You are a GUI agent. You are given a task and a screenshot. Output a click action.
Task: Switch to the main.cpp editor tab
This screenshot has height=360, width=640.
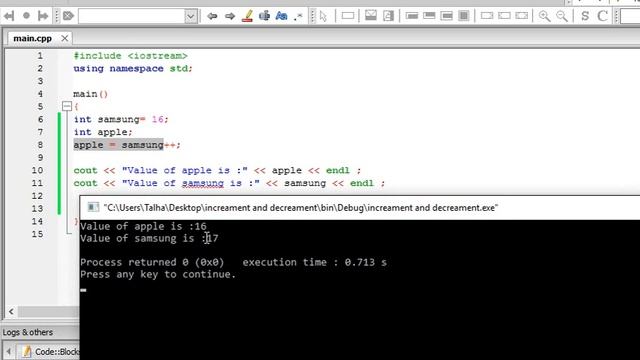coord(33,38)
